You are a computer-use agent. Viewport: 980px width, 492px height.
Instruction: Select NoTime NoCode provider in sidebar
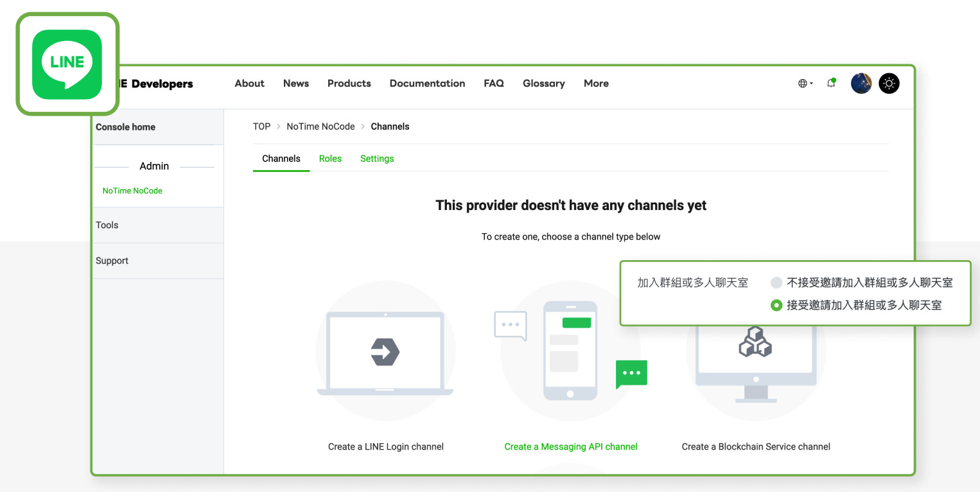point(132,191)
